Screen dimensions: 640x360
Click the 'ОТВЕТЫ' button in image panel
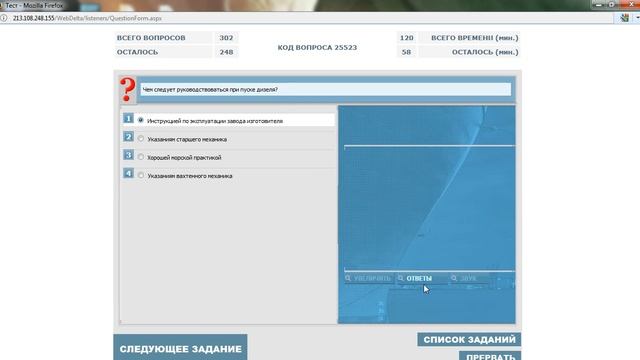(419, 278)
